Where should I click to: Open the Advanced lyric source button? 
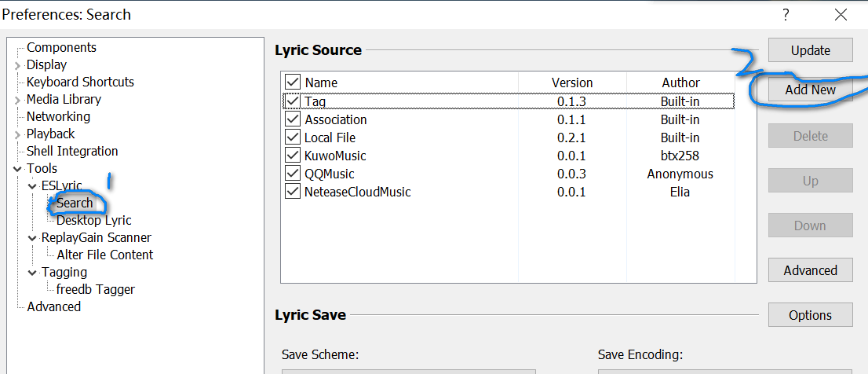tap(810, 270)
